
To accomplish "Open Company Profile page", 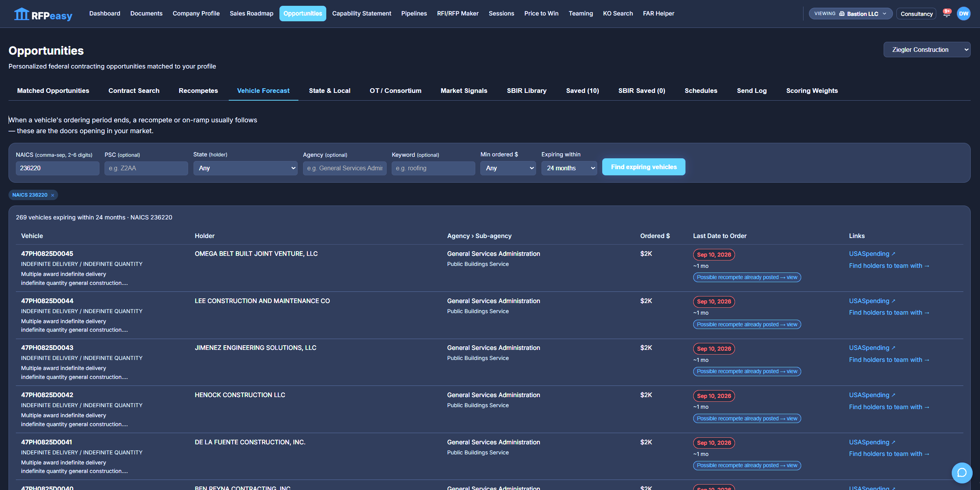I will click(x=196, y=14).
